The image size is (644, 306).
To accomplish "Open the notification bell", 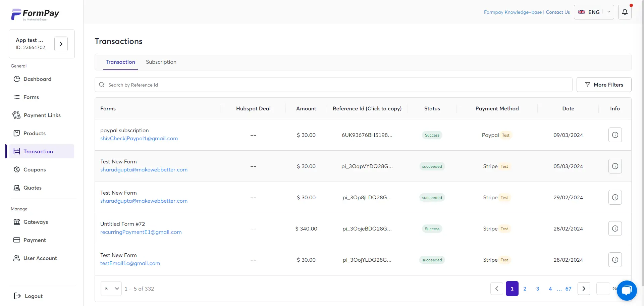I will click(x=625, y=12).
